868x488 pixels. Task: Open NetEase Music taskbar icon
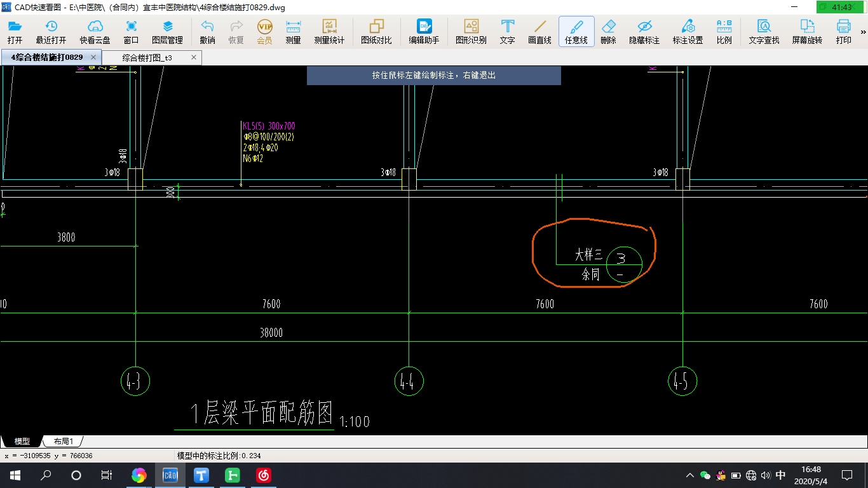[264, 475]
